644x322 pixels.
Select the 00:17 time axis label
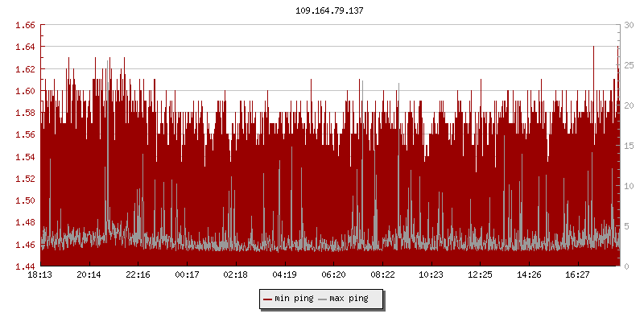click(x=187, y=275)
